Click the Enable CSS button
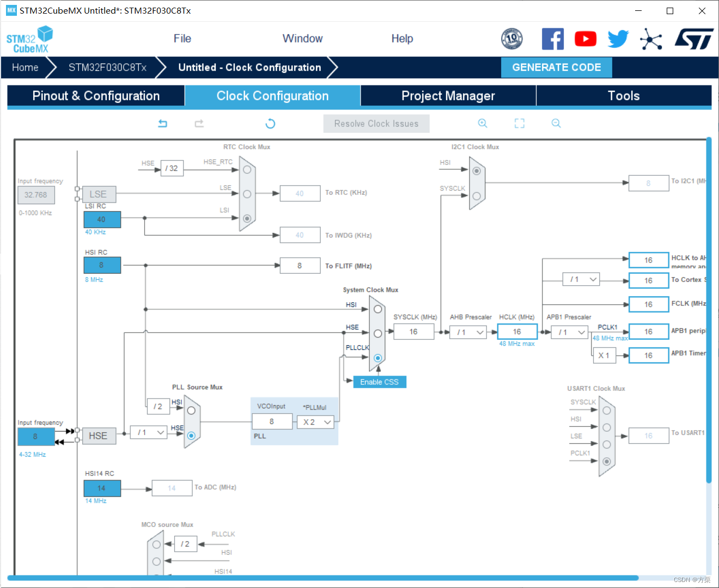 [x=380, y=382]
